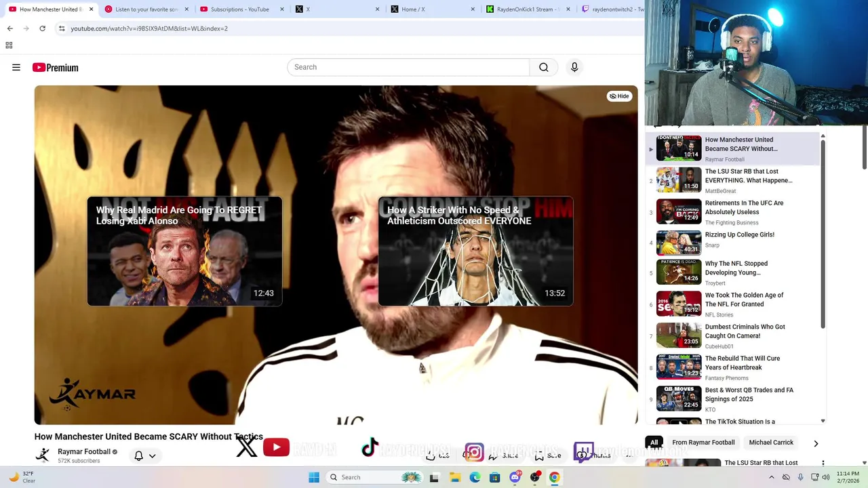Viewport: 868px width, 488px height.
Task: Show more topic chips with right chevron
Action: point(816,443)
